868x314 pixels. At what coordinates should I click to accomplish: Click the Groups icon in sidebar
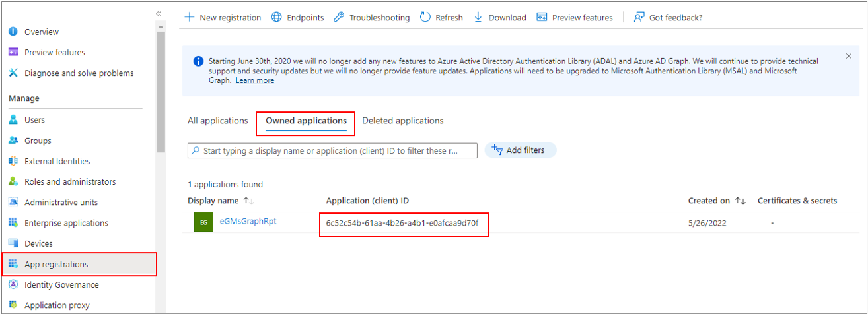click(13, 141)
